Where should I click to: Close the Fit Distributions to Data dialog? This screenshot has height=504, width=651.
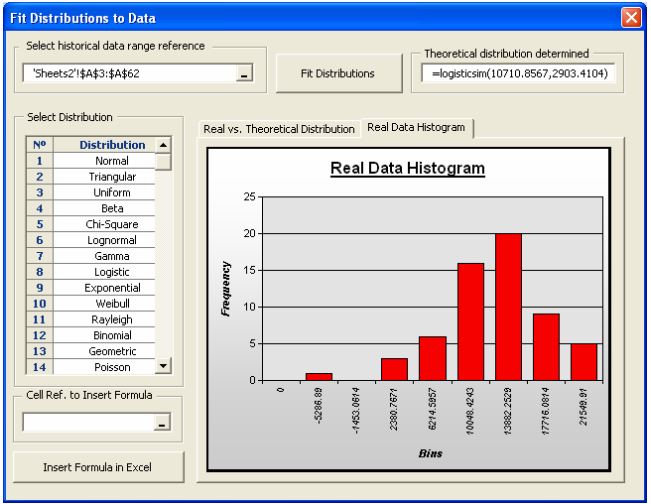[x=631, y=18]
